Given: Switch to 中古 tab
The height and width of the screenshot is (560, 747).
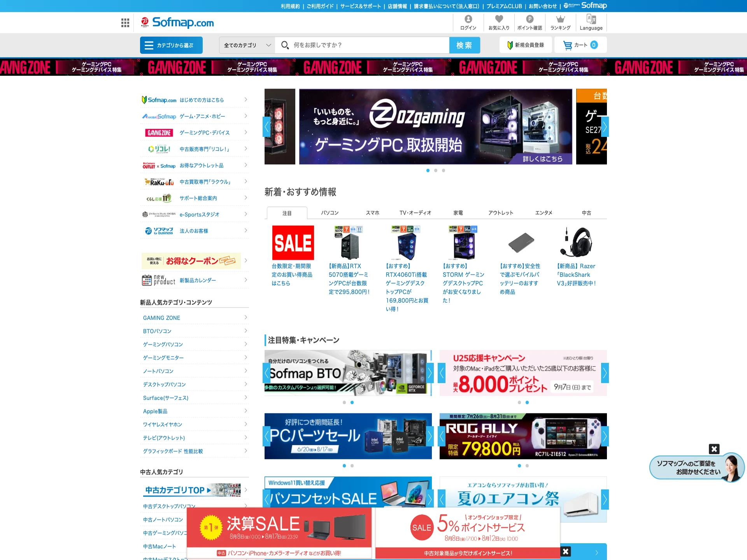Looking at the screenshot, I should point(587,213).
